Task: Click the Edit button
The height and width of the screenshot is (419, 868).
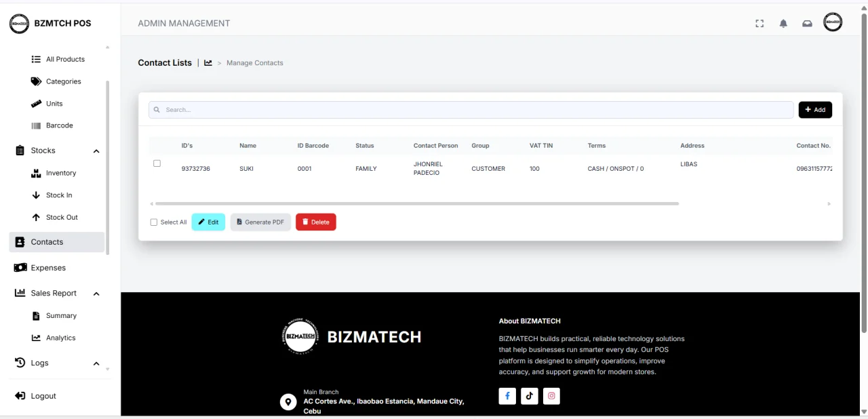Action: pyautogui.click(x=208, y=222)
